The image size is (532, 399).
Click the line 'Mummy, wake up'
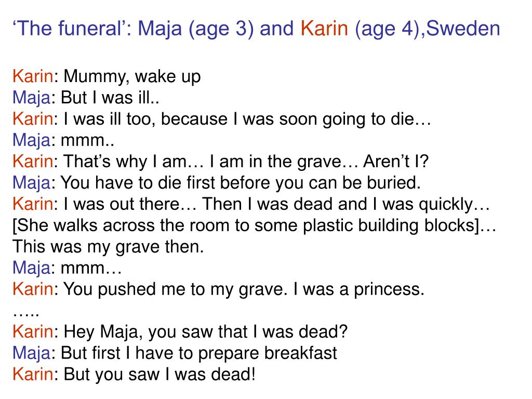click(x=132, y=76)
